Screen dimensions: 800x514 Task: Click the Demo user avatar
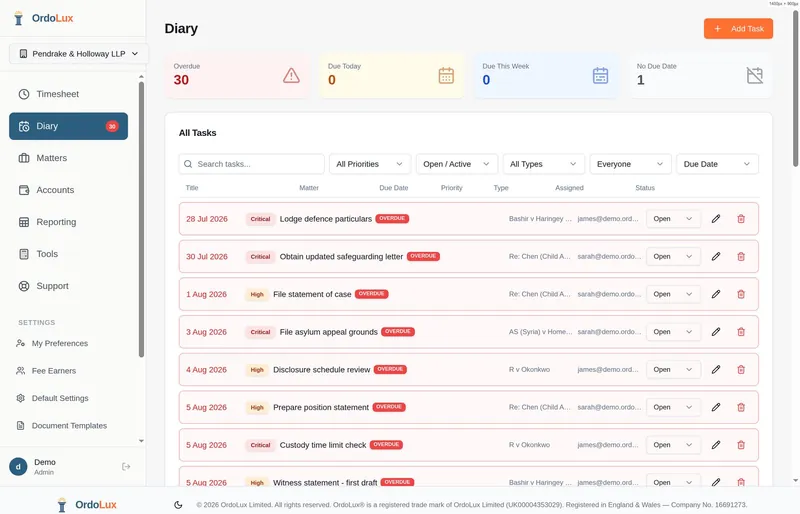point(18,467)
